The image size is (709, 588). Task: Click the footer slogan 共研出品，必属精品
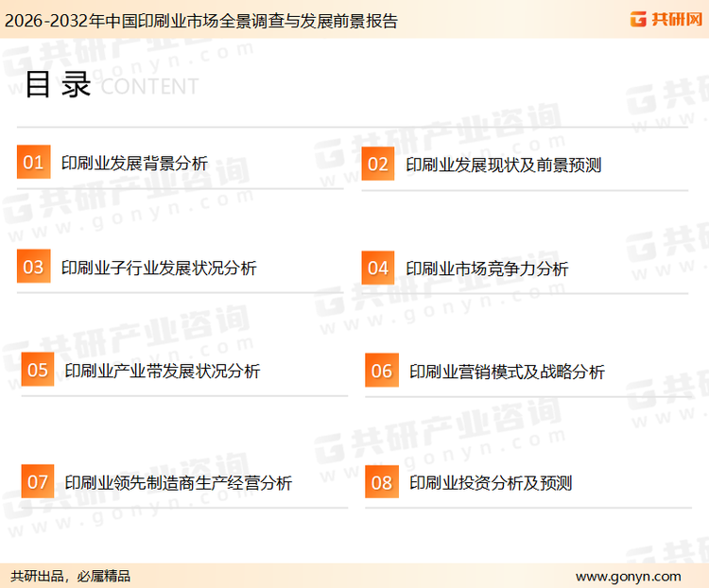pos(71,577)
